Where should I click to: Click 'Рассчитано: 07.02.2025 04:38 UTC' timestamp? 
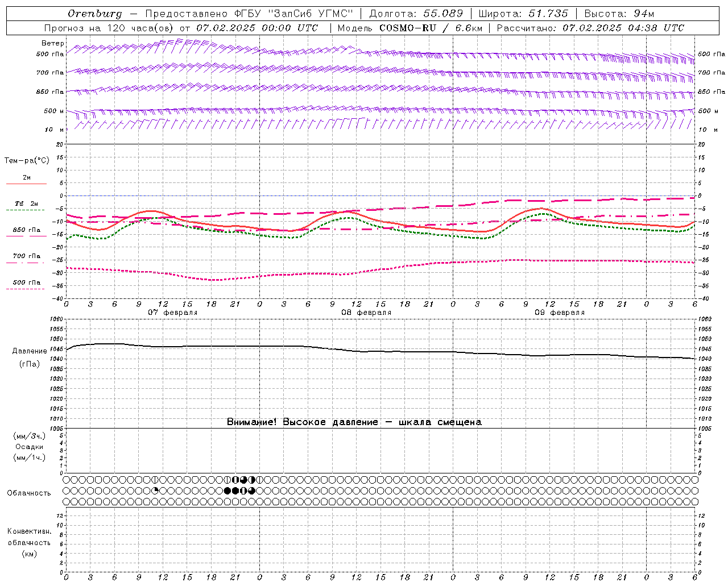(x=590, y=28)
